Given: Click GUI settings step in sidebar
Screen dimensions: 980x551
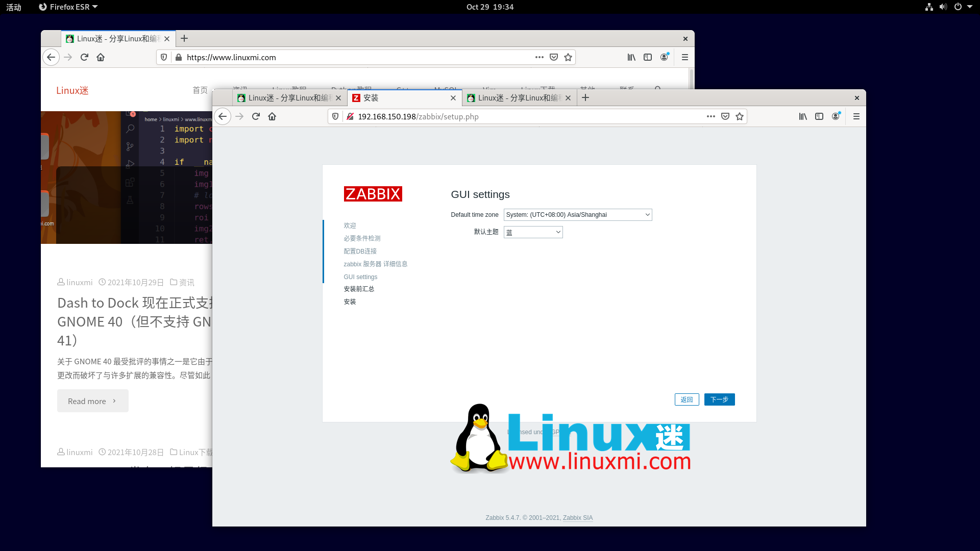Looking at the screenshot, I should tap(360, 277).
